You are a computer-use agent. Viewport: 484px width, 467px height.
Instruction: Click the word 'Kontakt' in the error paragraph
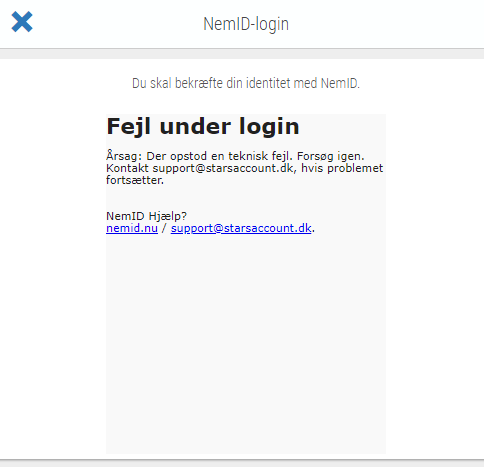(x=127, y=168)
